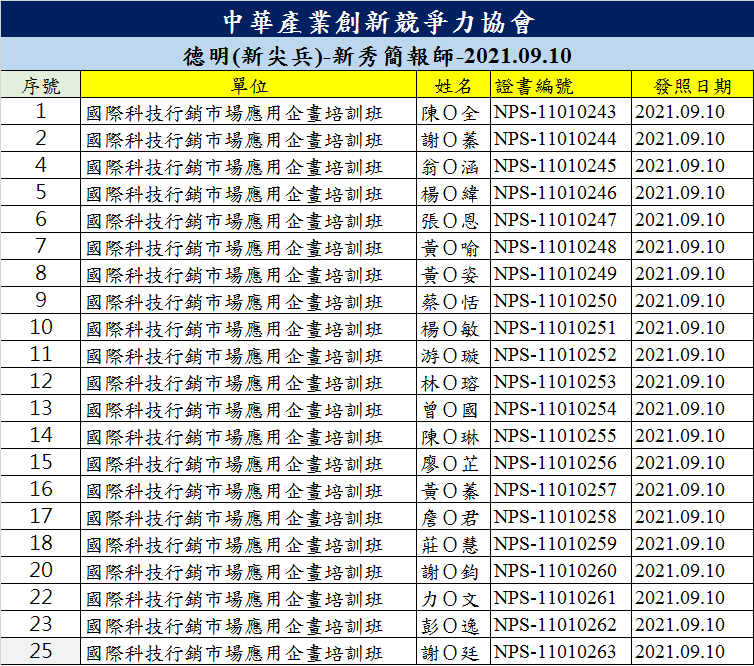Click the 序號 column header

pos(41,85)
